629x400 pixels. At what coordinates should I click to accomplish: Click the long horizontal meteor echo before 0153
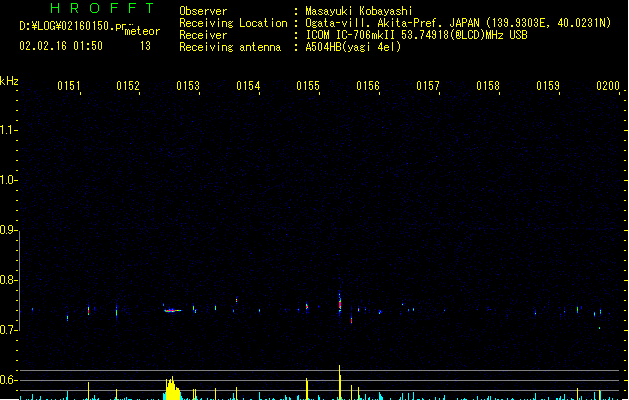[173, 310]
